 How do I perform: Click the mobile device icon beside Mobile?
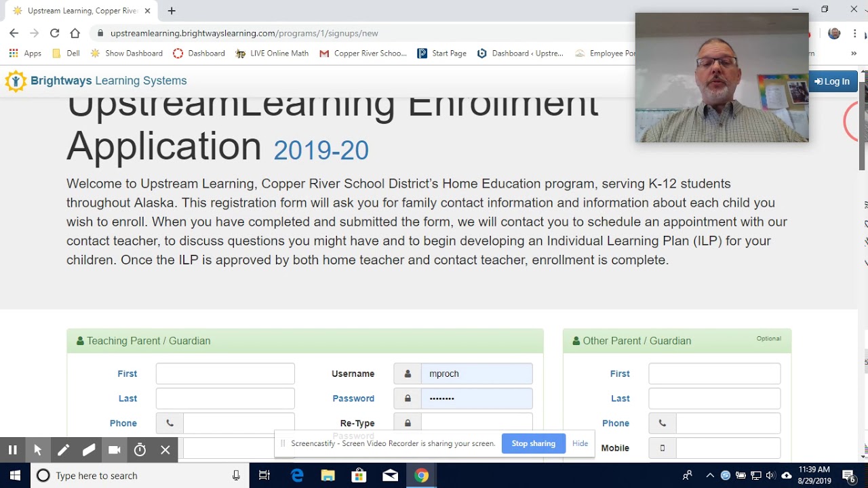pos(663,448)
